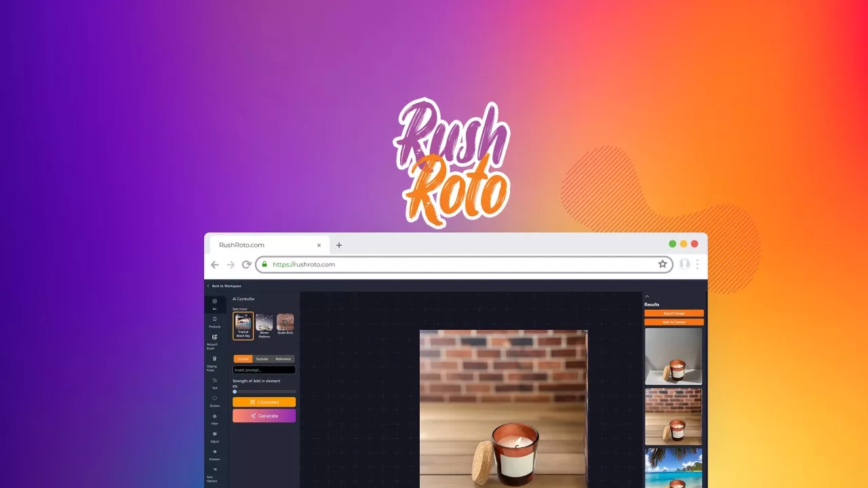Select the Retouch Brush tool
Image resolution: width=868 pixels, height=488 pixels.
pos(214,340)
